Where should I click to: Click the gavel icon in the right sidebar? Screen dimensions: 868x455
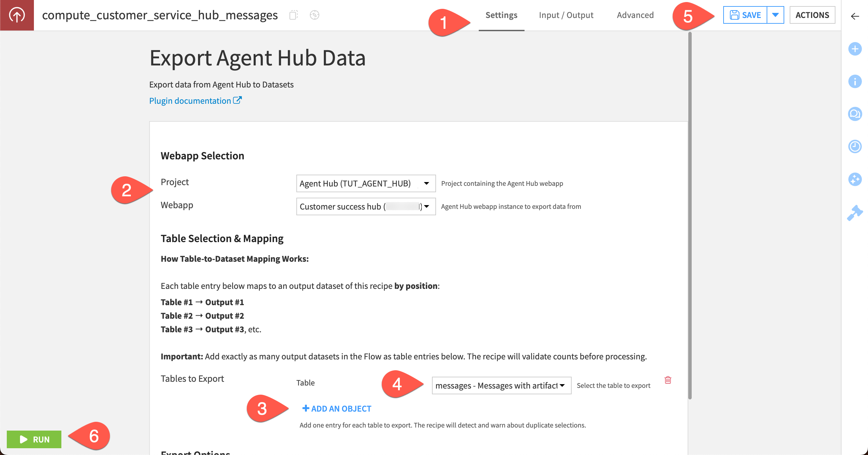(855, 213)
